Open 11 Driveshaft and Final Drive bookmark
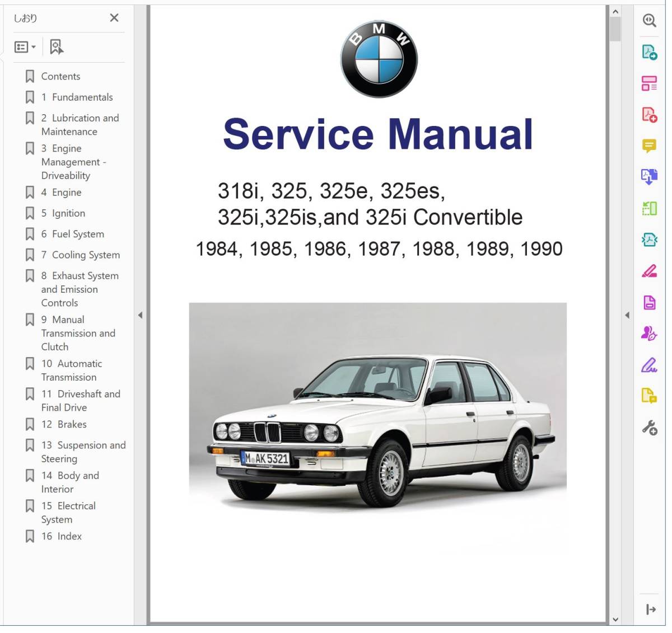The width and height of the screenshot is (672, 633). 81,401
